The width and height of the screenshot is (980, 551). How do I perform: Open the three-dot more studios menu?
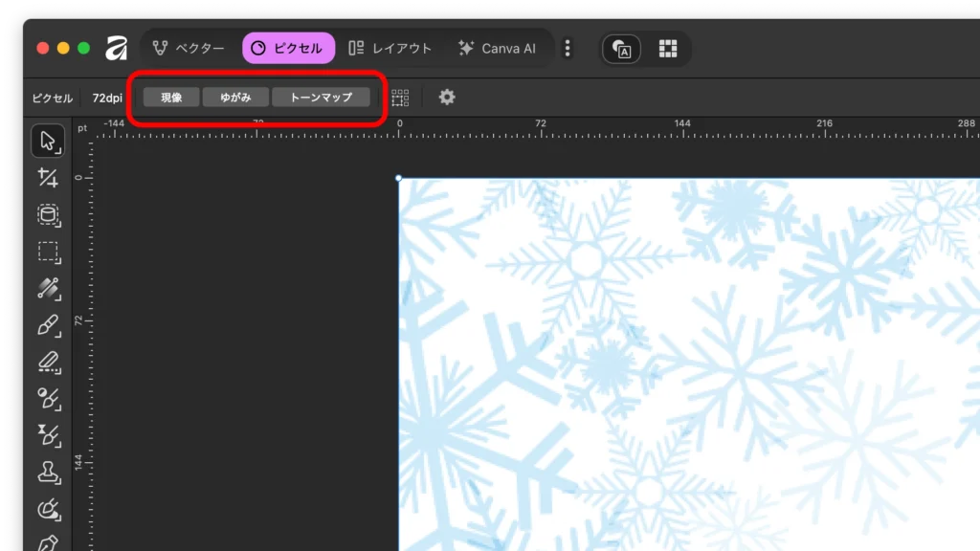568,48
